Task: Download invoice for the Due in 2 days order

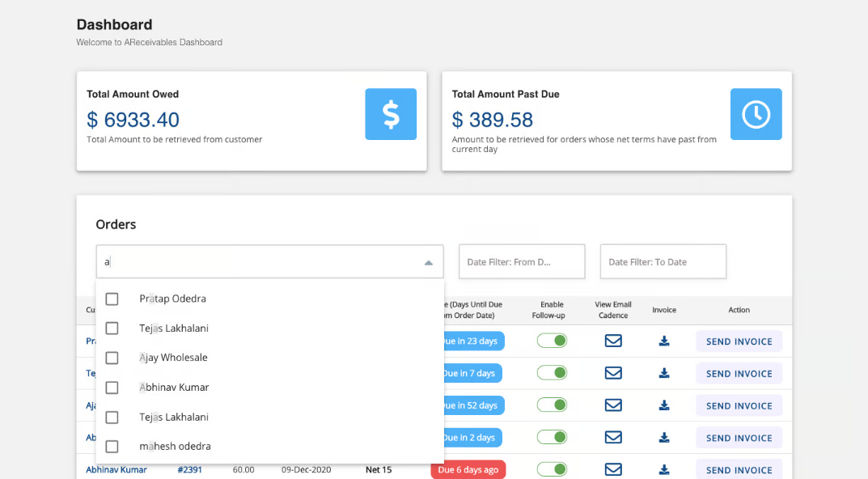Action: coord(664,438)
